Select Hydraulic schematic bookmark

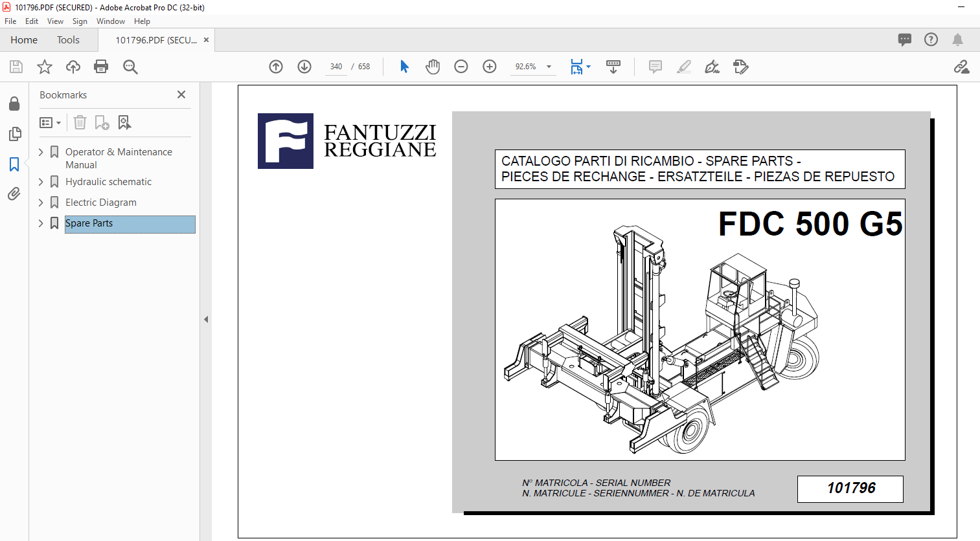point(108,182)
